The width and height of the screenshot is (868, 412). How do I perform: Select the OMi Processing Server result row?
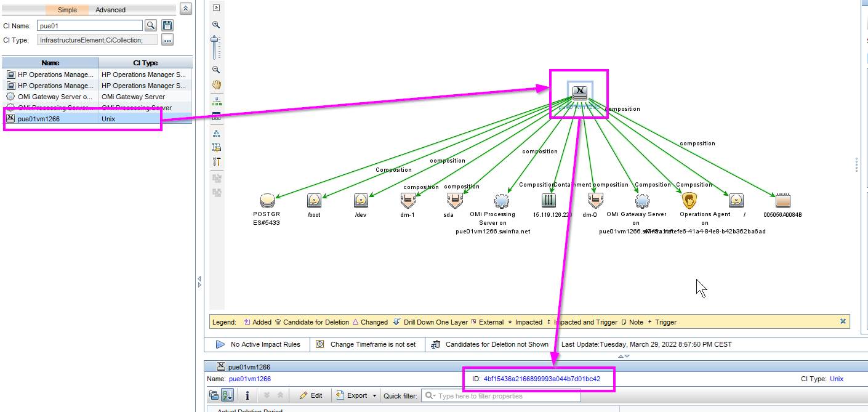(x=97, y=108)
